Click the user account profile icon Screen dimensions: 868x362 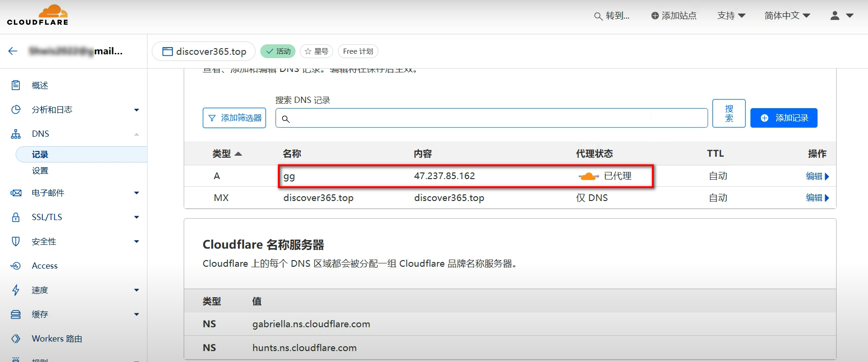pyautogui.click(x=835, y=16)
